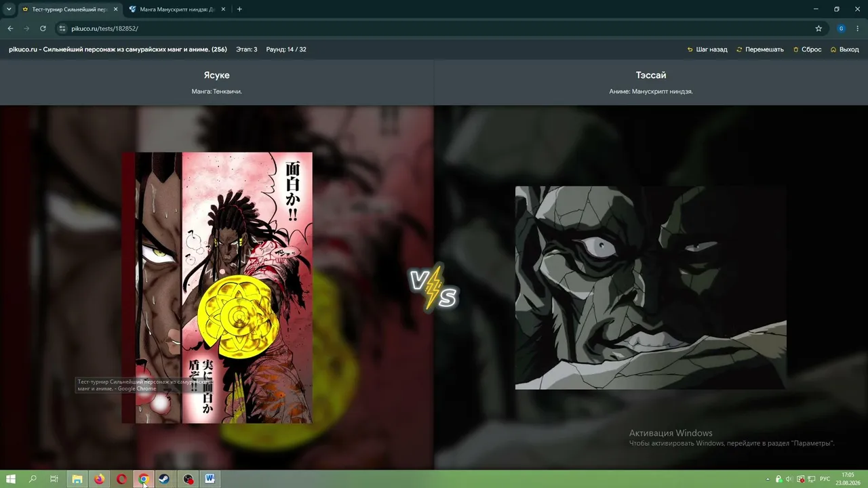Image resolution: width=868 pixels, height=488 pixels.
Task: Select the Тэссай name heading
Action: coord(651,75)
